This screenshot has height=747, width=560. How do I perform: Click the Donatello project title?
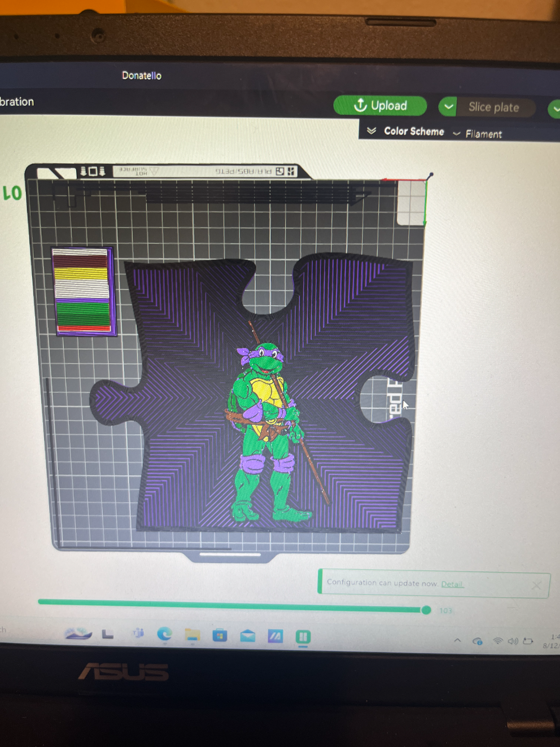(x=142, y=76)
